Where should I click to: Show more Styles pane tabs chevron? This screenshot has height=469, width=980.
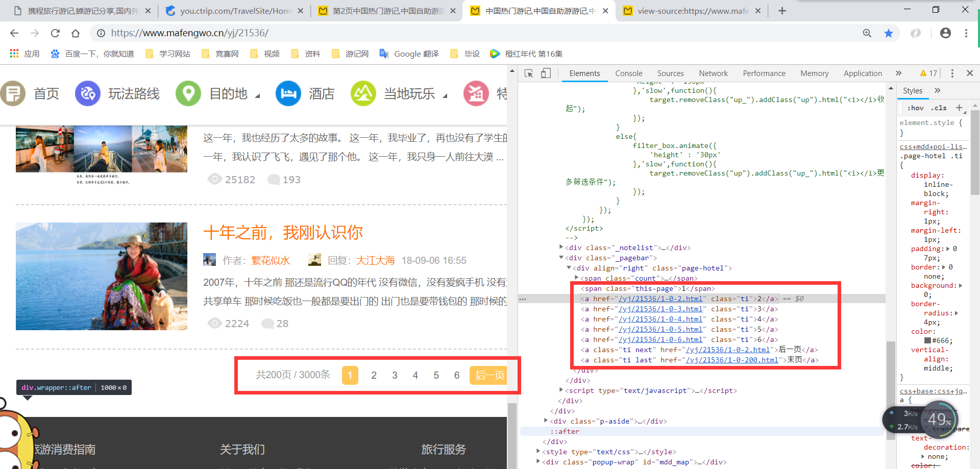click(937, 90)
